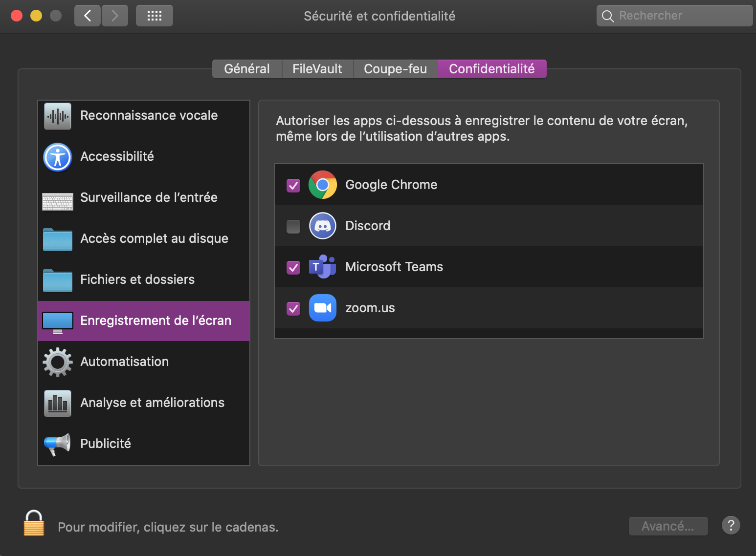
Task: Go back with the left chevron
Action: point(88,16)
